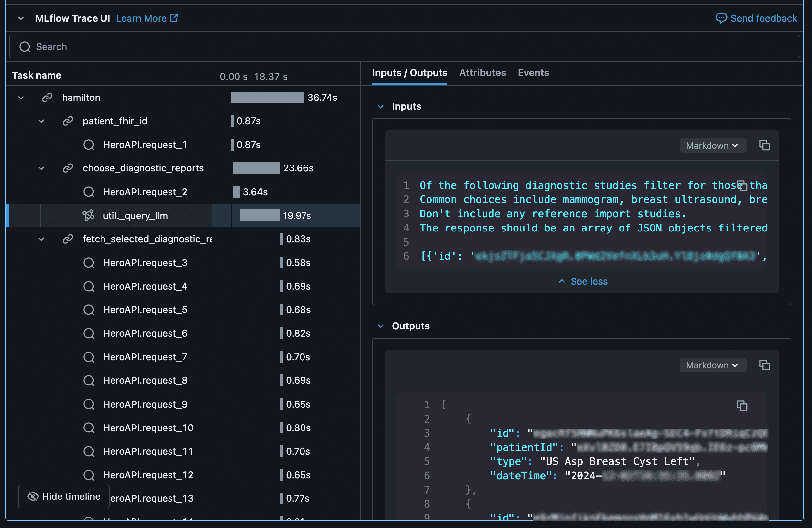The height and width of the screenshot is (528, 812).
Task: Switch to the Attributes tab
Action: 482,73
